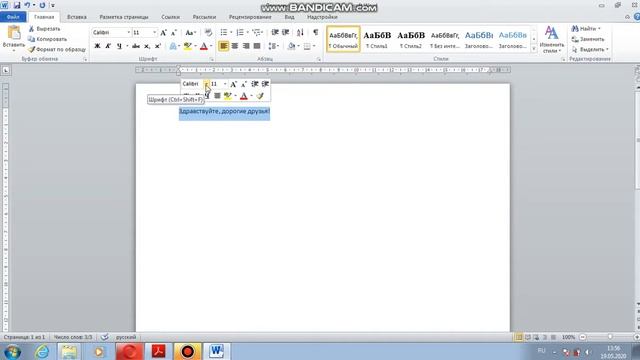Apply yellow text highlight color in ribbon
Image resolution: width=640 pixels, height=360 pixels.
coord(187,46)
